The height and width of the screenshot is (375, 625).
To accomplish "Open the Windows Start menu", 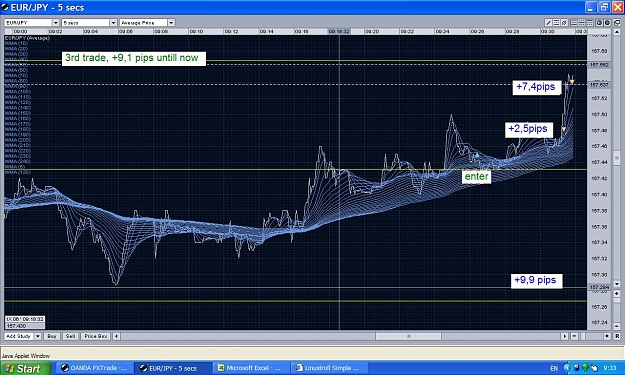I will pos(26,368).
